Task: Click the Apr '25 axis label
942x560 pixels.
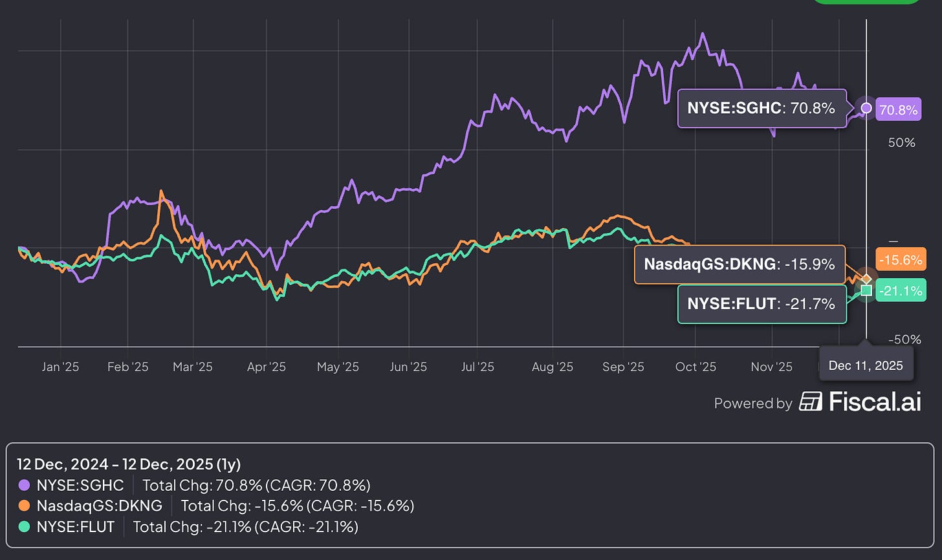Action: click(x=266, y=367)
